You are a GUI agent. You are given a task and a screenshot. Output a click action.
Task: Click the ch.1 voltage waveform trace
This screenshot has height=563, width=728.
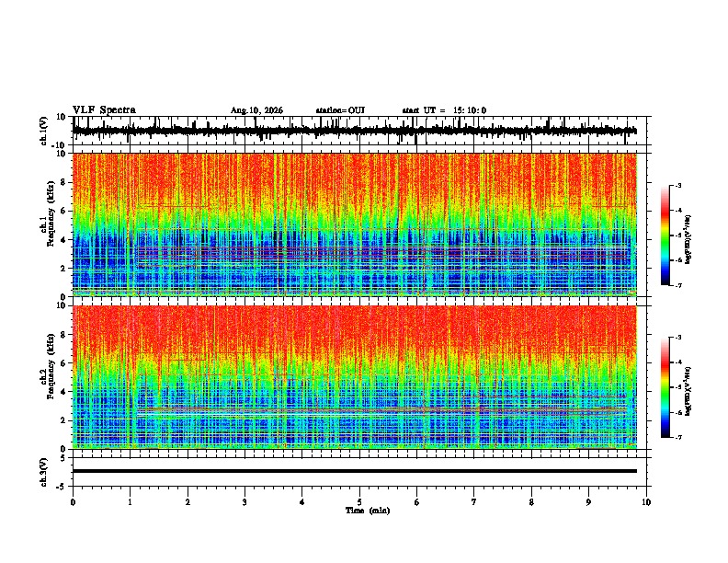[x=355, y=131]
